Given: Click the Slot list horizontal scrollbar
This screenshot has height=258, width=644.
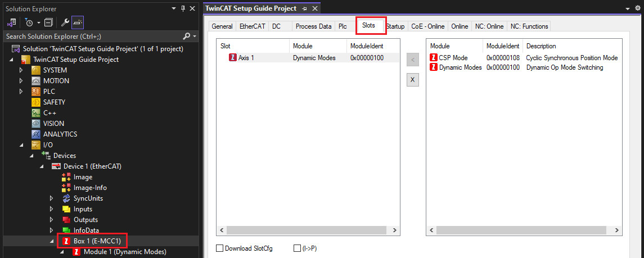Looking at the screenshot, I should pyautogui.click(x=308, y=230).
